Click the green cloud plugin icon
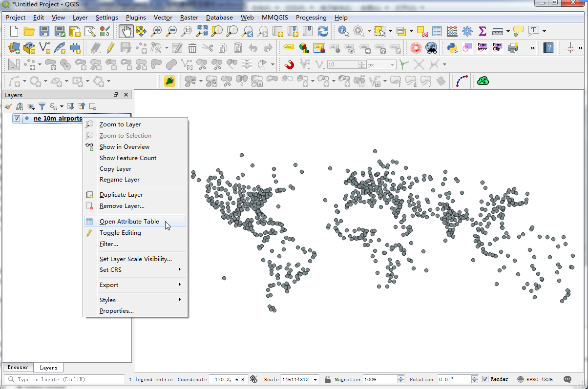This screenshot has height=389, width=588. 483,81
